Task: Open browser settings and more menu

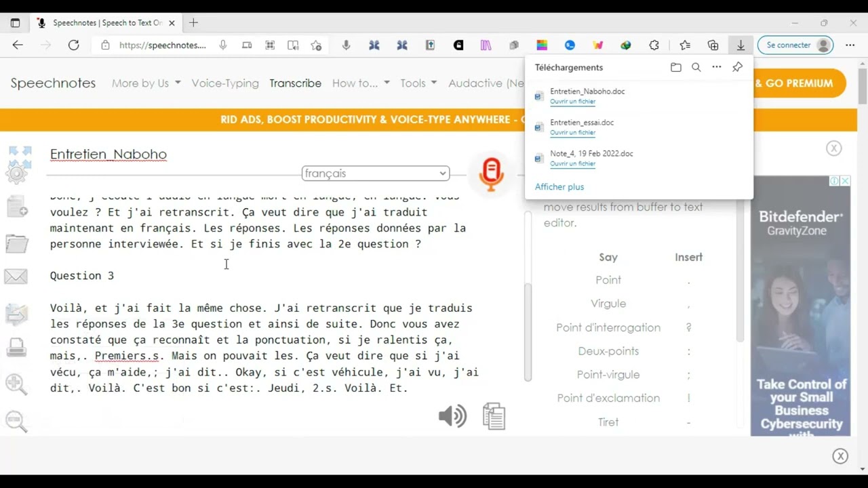Action: pos(850,45)
